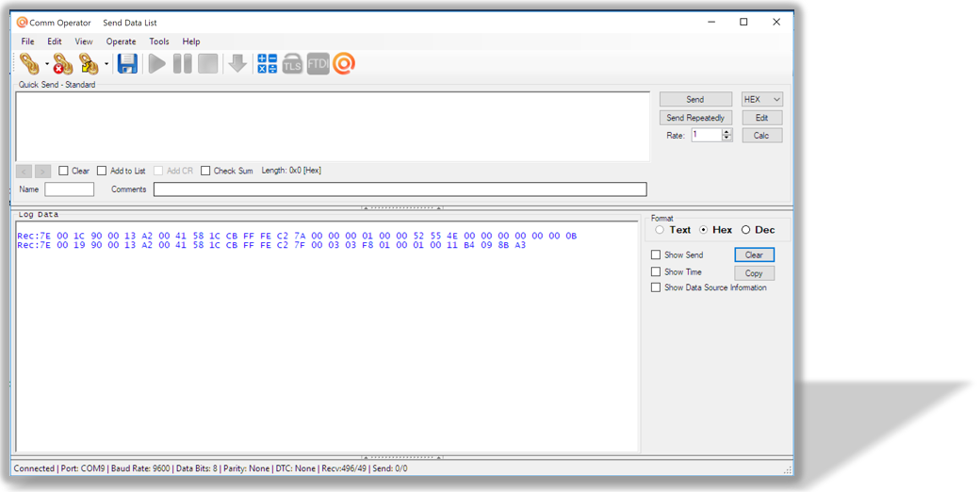Click the Stop toolbar icon

coord(207,64)
